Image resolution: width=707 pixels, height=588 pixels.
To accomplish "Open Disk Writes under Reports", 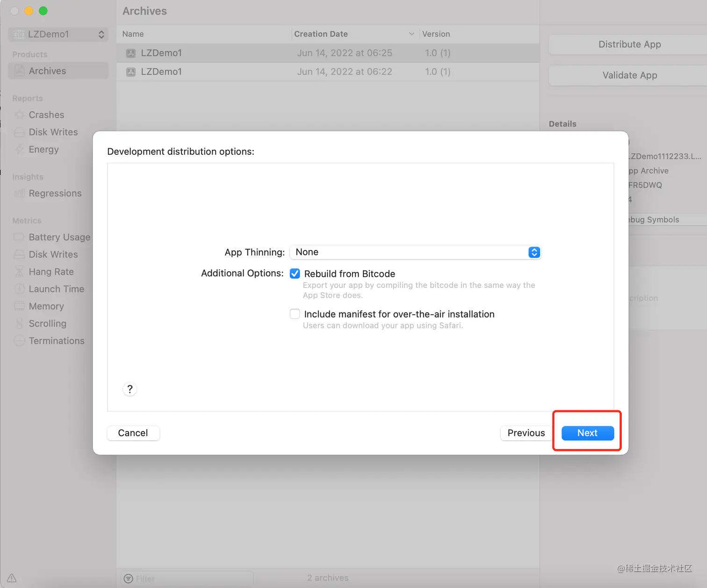I will coord(53,132).
